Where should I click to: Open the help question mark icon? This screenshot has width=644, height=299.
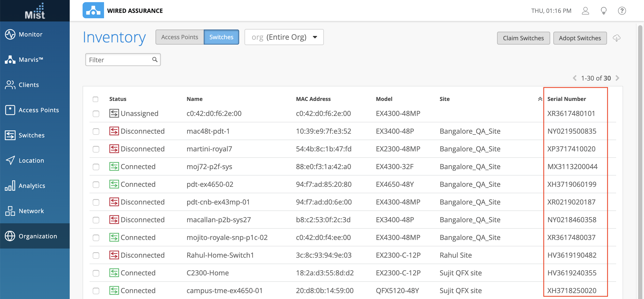tap(622, 11)
